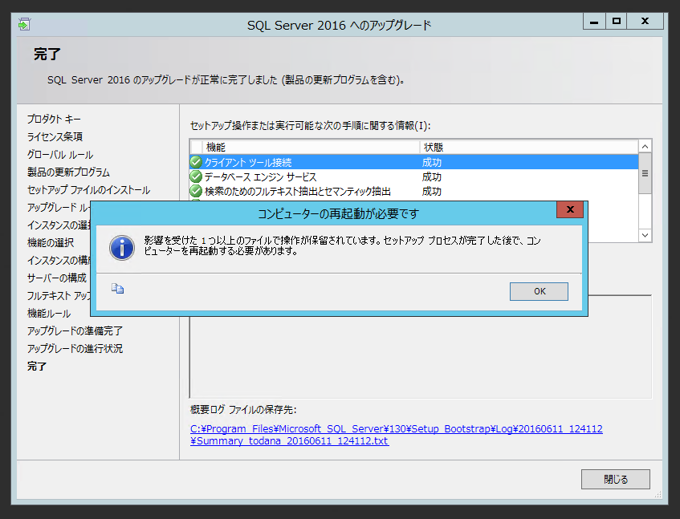Select グローバル ルール step in sidebar

[x=60, y=154]
